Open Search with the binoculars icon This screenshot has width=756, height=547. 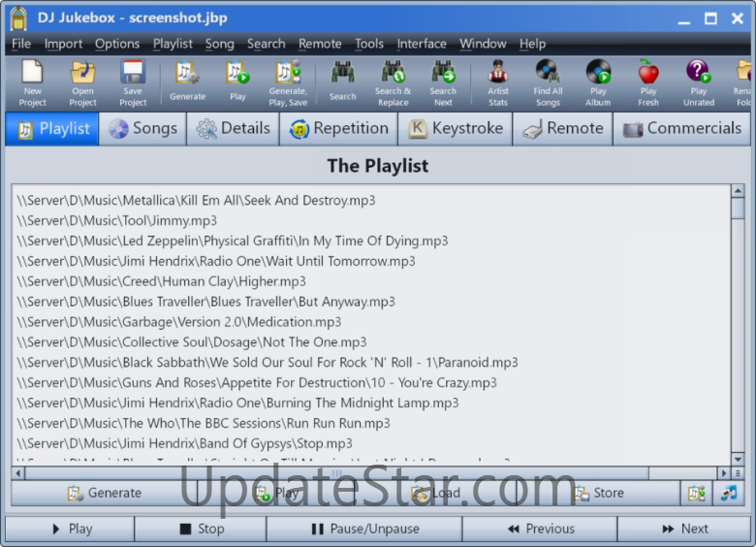342,74
